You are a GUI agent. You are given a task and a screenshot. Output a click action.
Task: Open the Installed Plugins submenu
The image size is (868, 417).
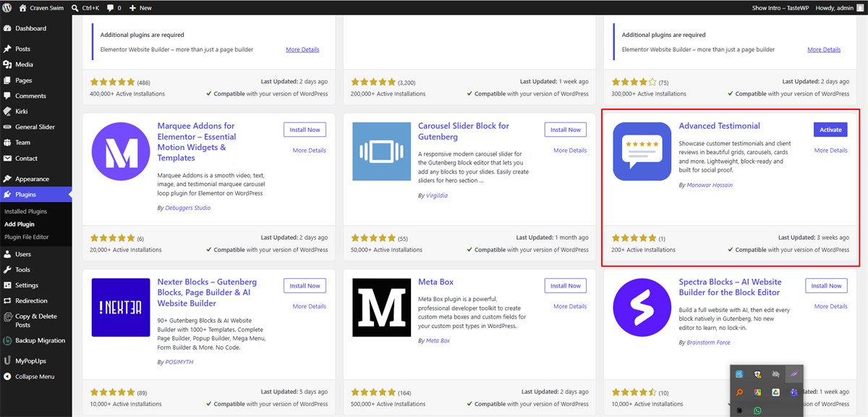coord(26,211)
